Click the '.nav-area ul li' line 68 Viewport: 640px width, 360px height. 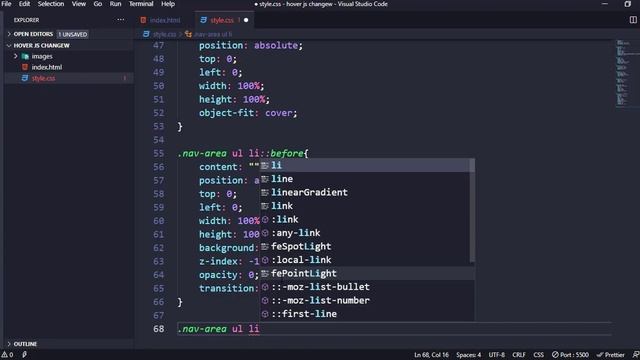[x=218, y=329]
